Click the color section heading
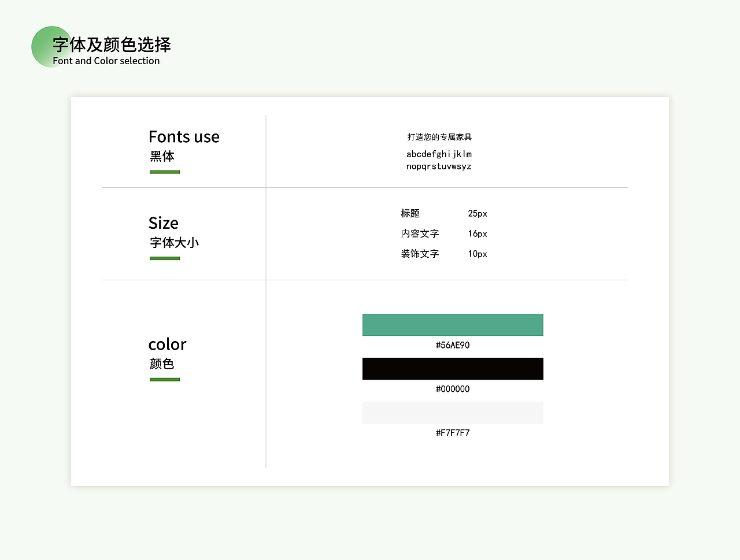Viewport: 740px width, 560px height. 167,344
